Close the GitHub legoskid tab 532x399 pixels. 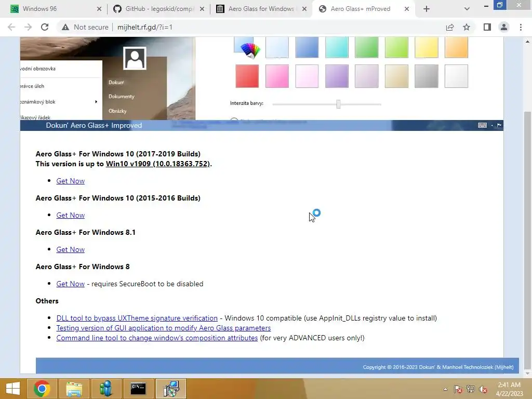[x=202, y=9]
